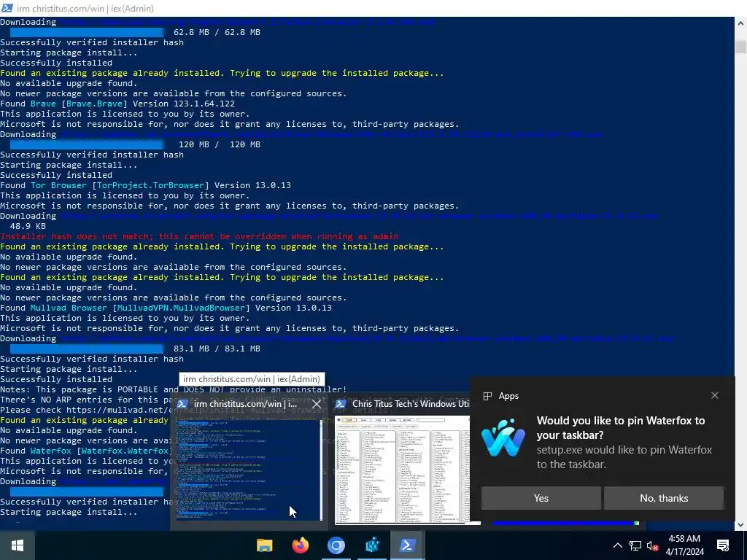Select the irm christitus.com/win preview thumbnail
This screenshot has width=747, height=560.
pos(249,469)
